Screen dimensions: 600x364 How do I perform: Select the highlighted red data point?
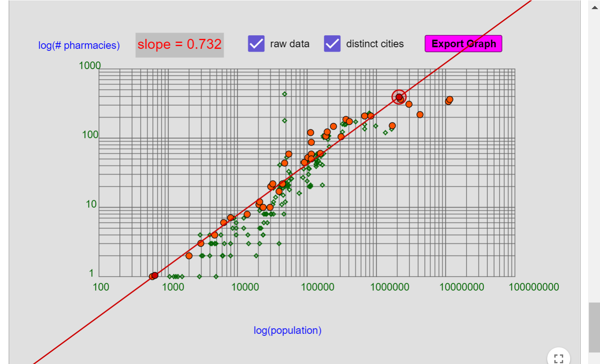[399, 97]
